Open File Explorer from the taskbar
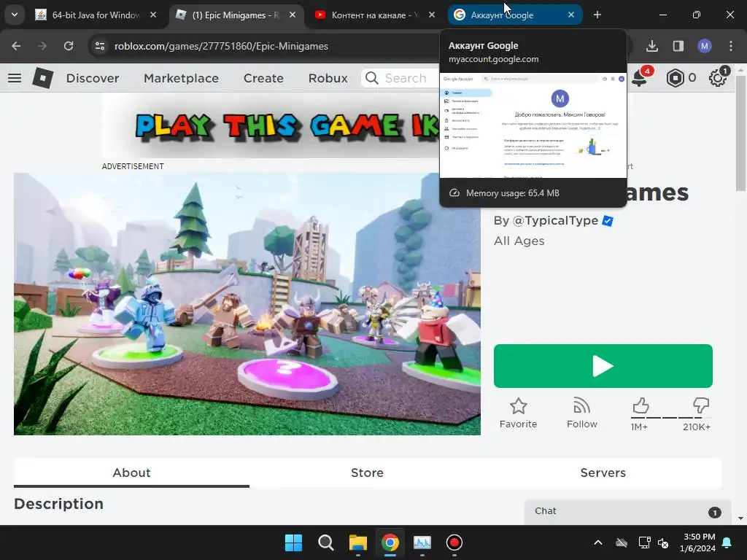747x560 pixels. 357,542
